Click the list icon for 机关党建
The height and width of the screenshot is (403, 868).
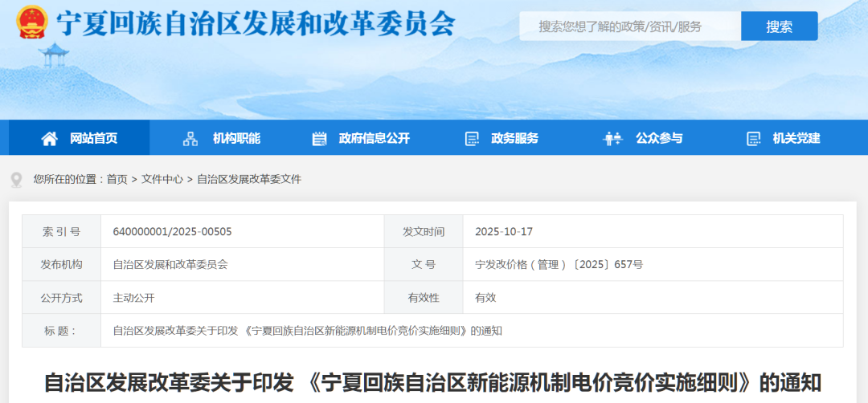(753, 139)
